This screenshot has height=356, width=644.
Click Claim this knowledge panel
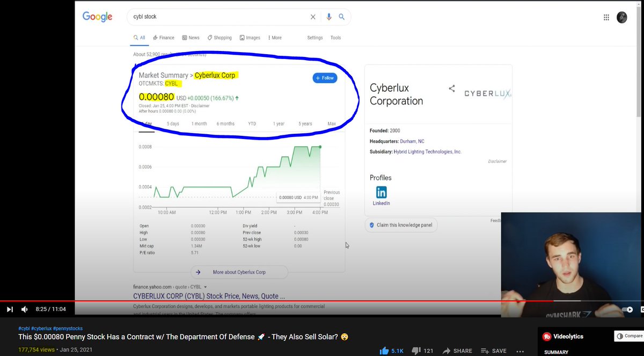401,225
